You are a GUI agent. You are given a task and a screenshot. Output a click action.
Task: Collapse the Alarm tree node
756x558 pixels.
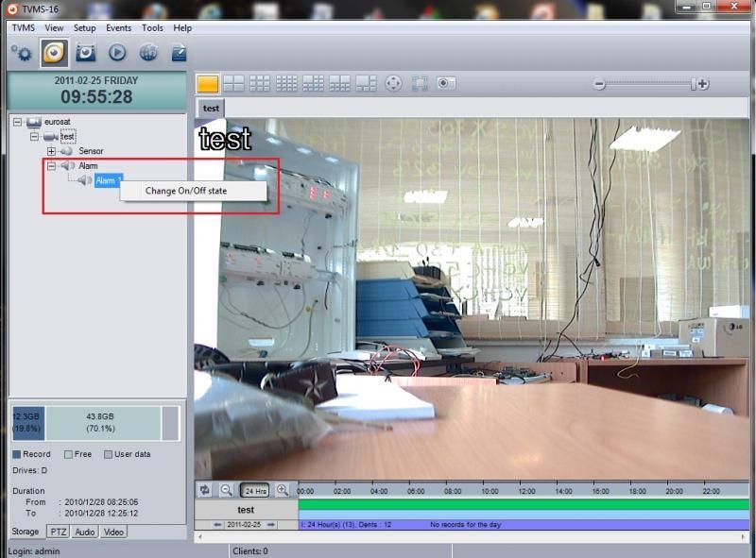[51, 166]
